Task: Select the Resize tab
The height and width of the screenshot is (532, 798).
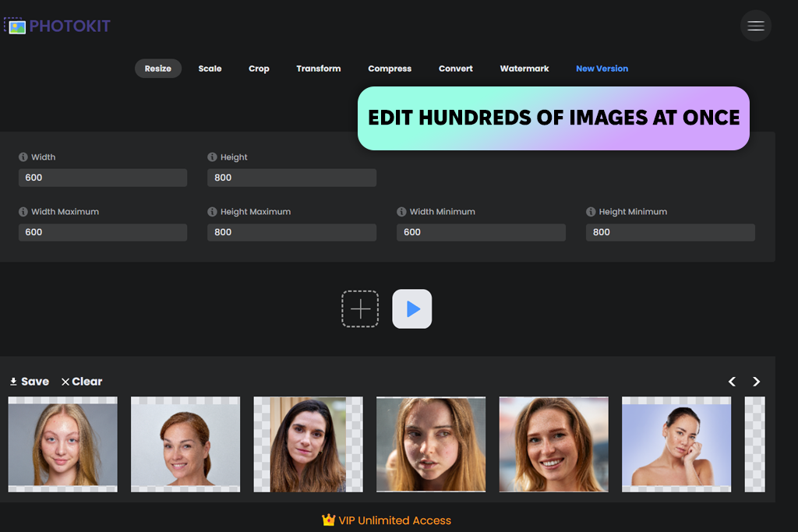Action: (157, 69)
